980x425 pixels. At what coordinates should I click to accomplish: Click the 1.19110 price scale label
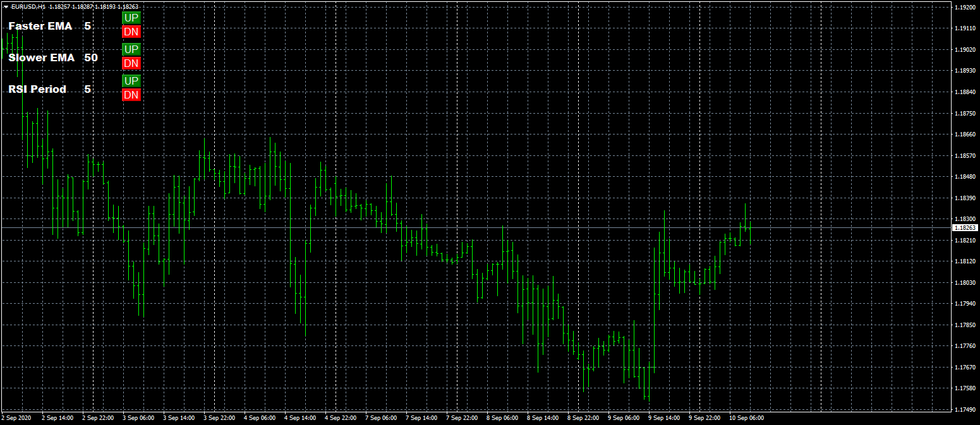tap(964, 28)
